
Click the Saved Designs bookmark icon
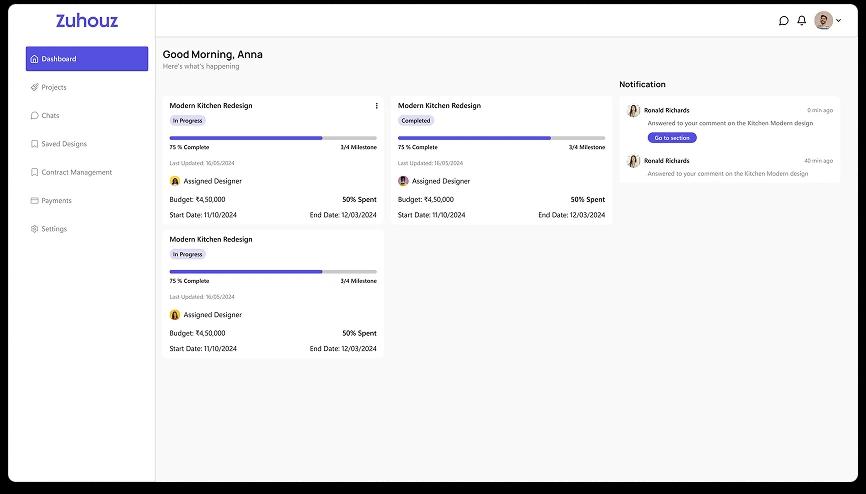pos(35,144)
